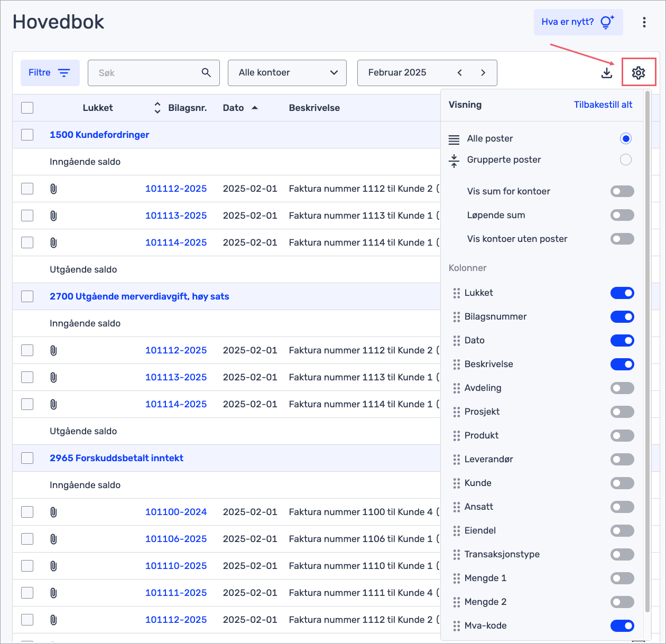Sort by Dato column arrow
The height and width of the screenshot is (644, 666).
click(255, 108)
